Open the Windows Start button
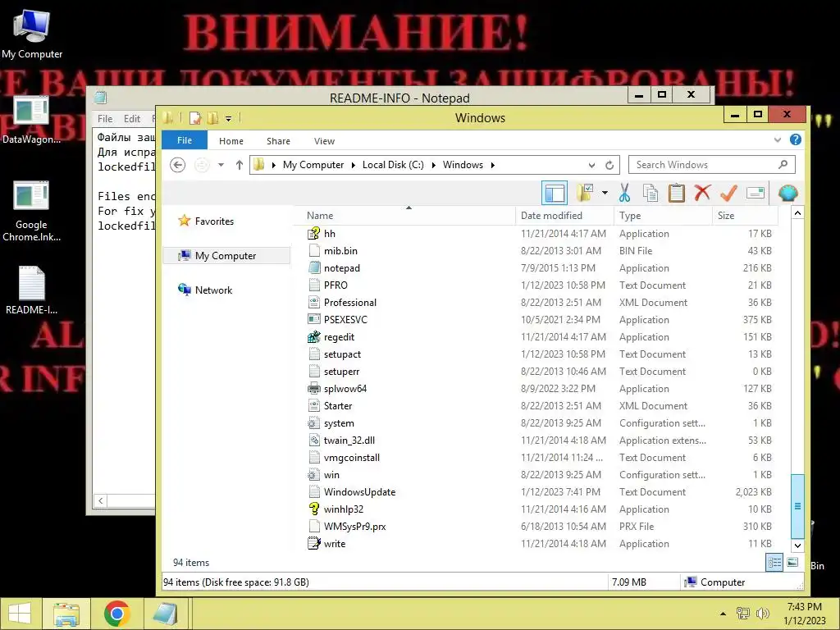Viewport: 840px width, 630px height. point(20,614)
